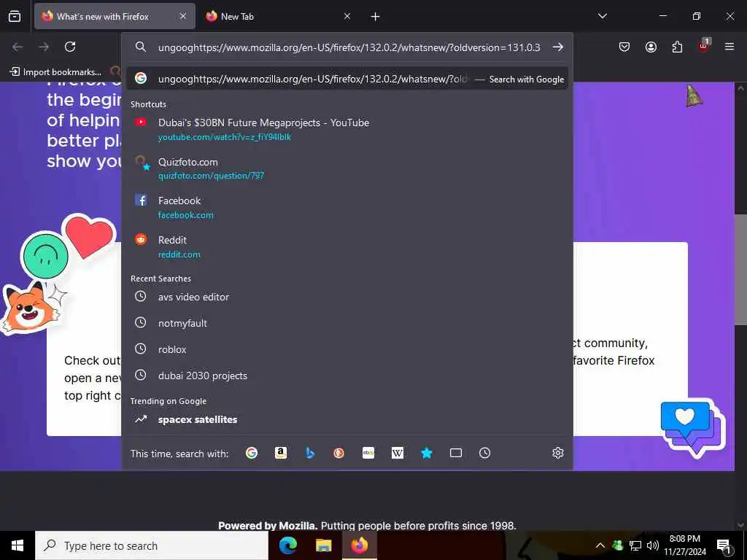Click the Type here to search box
This screenshot has height=560, width=747.
(x=152, y=545)
